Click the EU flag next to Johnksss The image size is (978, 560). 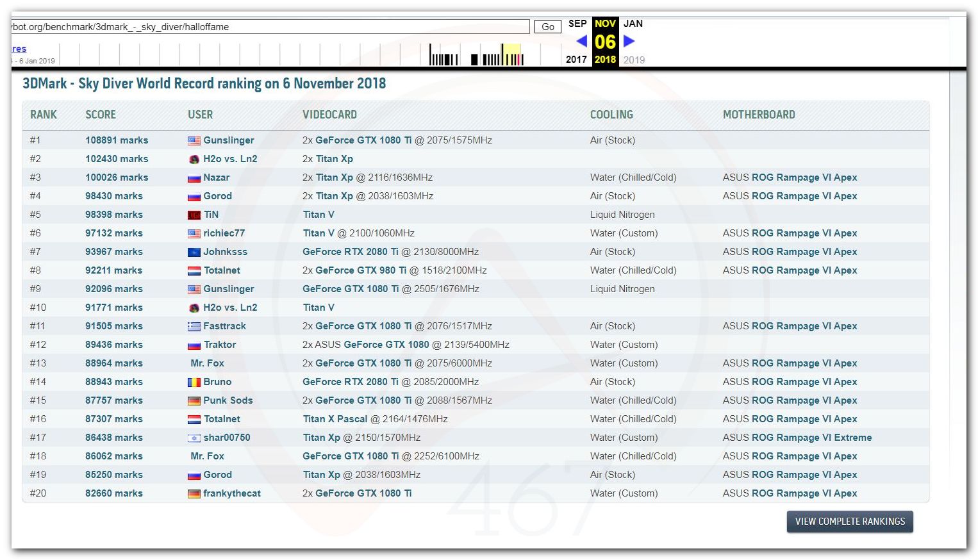(x=194, y=252)
